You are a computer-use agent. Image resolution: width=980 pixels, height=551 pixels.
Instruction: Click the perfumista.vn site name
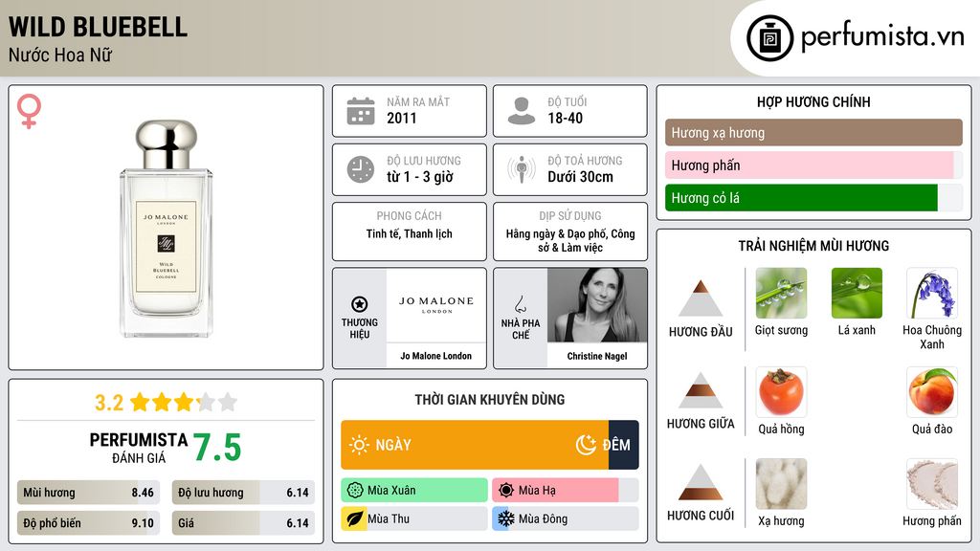click(882, 36)
